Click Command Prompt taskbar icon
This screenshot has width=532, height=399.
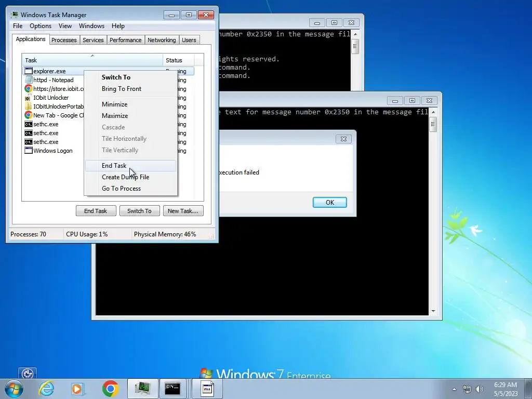172,389
